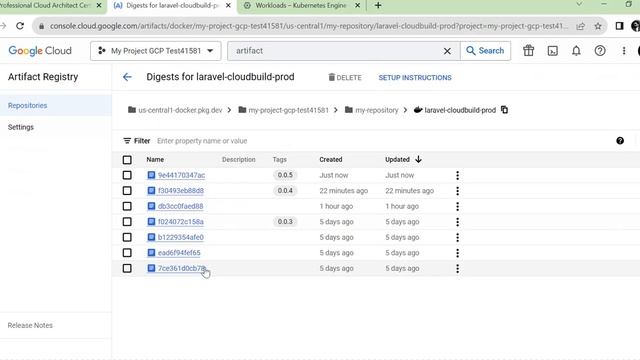640x360 pixels.
Task: Check the box for 7ce361d0cb78
Action: tap(127, 268)
